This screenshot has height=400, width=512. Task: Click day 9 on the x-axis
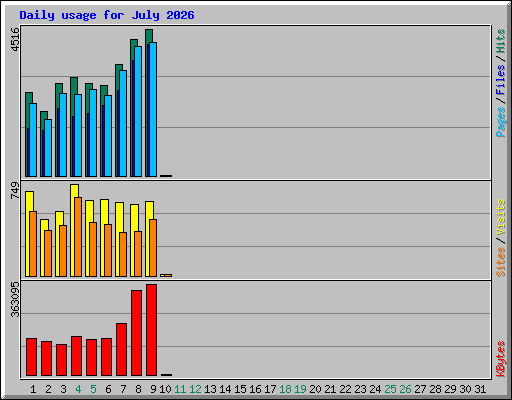(153, 389)
